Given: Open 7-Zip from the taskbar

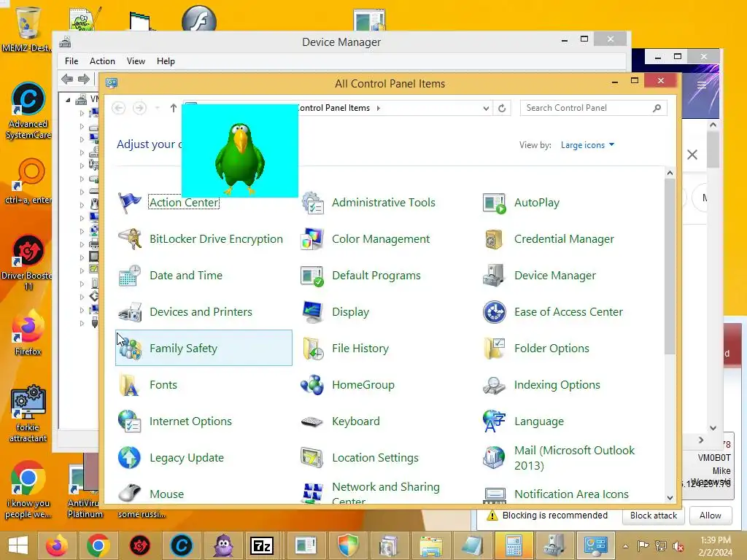Looking at the screenshot, I should click(x=262, y=545).
